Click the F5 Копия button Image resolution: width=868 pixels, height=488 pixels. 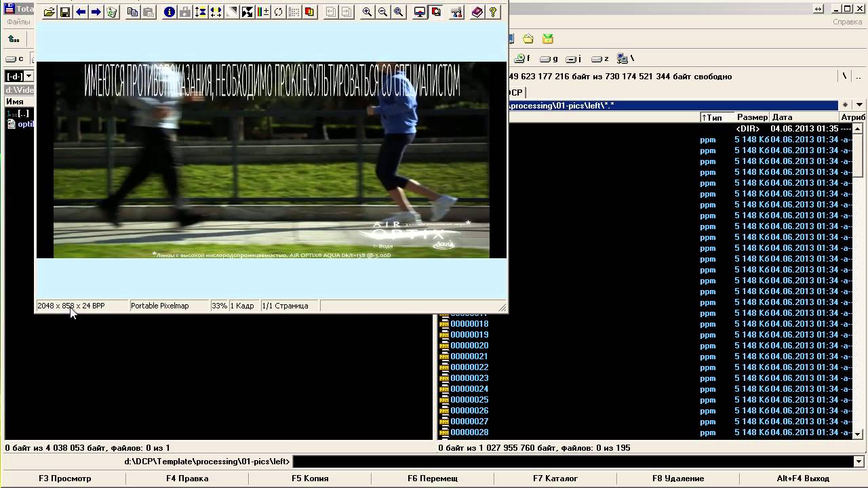tap(310, 479)
